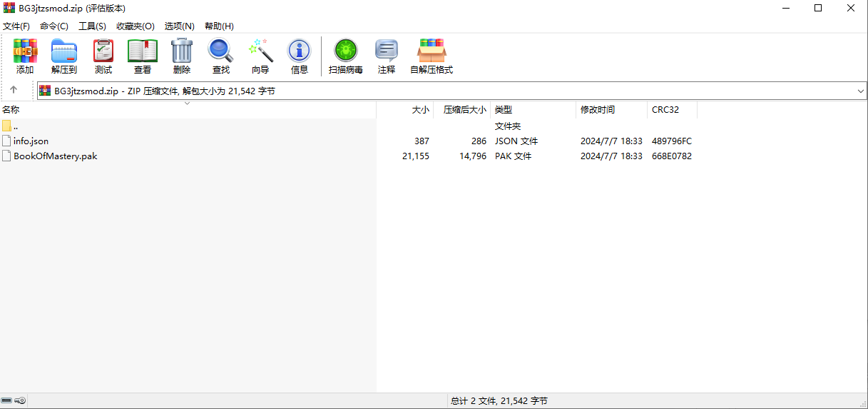Image resolution: width=868 pixels, height=409 pixels.
Task: Click the '..' parent folder entry
Action: (x=16, y=126)
